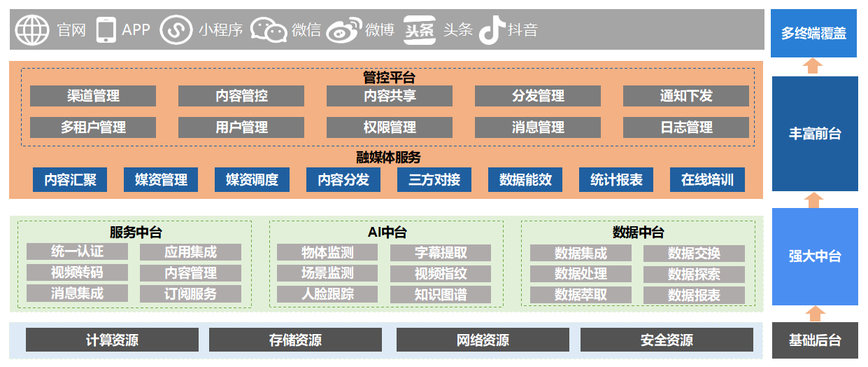The image size is (868, 367).
Task: Open the blue 内容分发 box
Action: [x=343, y=180]
